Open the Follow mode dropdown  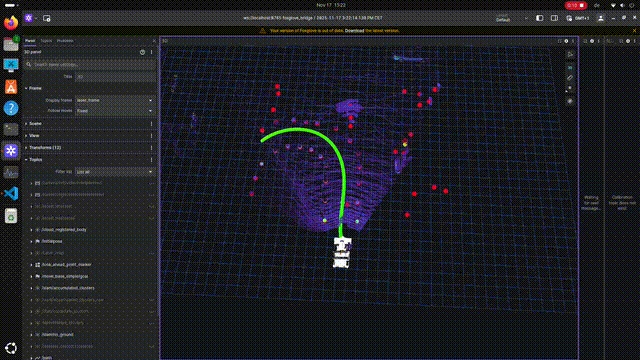point(115,111)
